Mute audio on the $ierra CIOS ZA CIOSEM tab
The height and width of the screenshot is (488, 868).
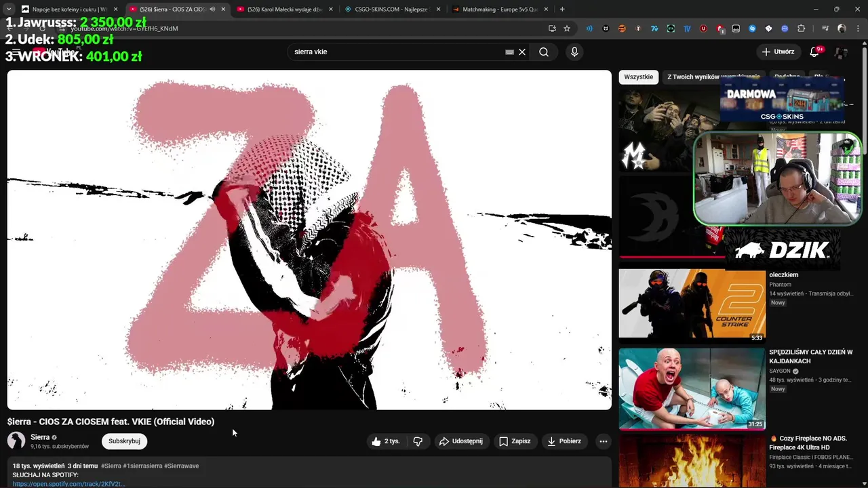click(212, 9)
